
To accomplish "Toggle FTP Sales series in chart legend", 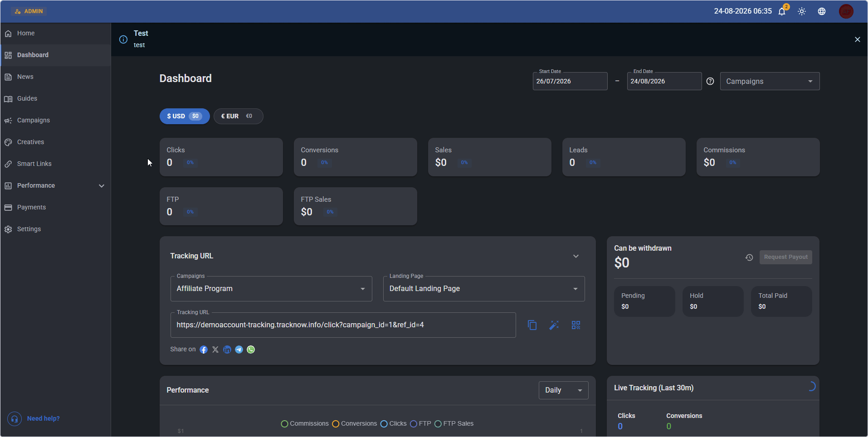I will coord(454,424).
